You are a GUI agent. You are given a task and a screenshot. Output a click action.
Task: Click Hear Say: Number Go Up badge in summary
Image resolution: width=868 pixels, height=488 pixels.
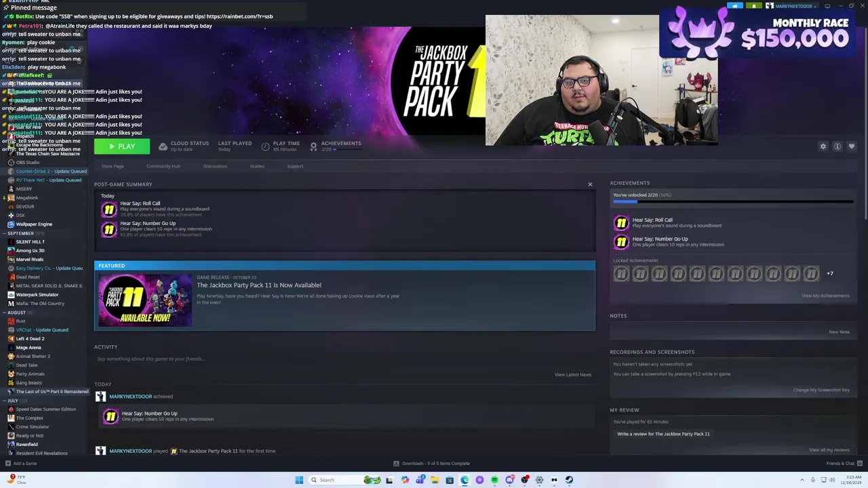click(108, 229)
